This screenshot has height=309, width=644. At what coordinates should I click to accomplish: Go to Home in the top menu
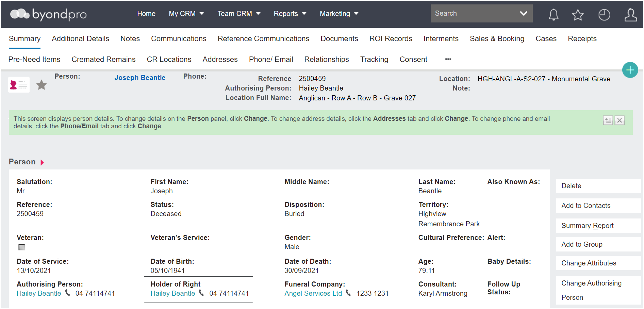tap(146, 14)
